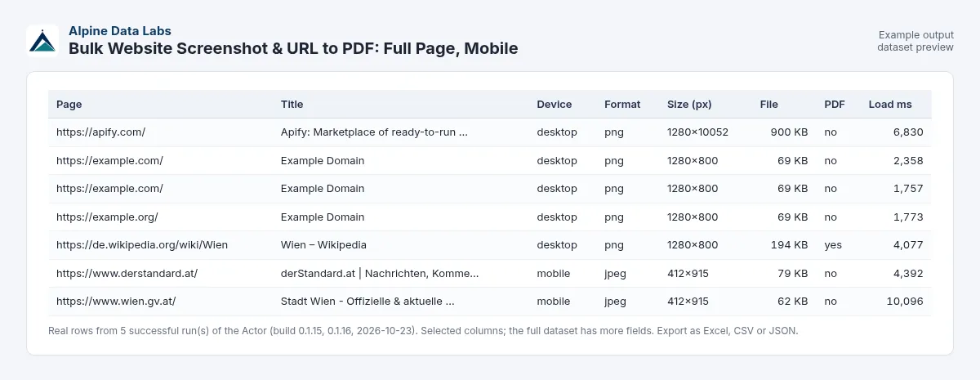Click the 900 KB file size
The width and height of the screenshot is (980, 380).
789,132
